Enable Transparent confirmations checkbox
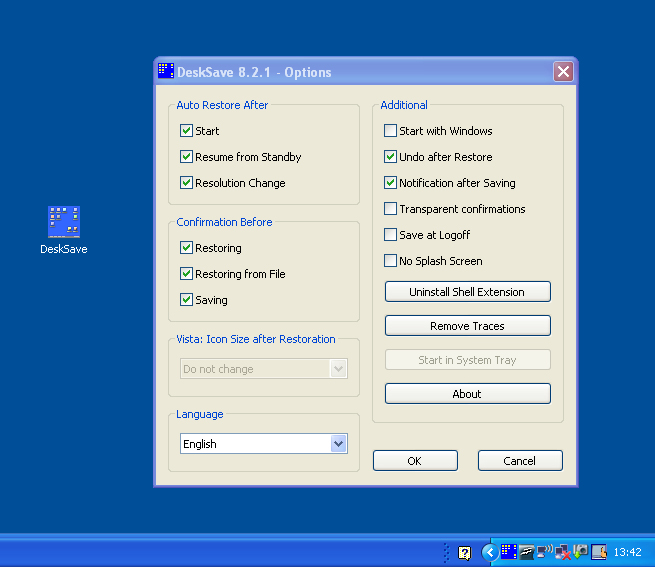This screenshot has height=567, width=655. pyautogui.click(x=391, y=209)
